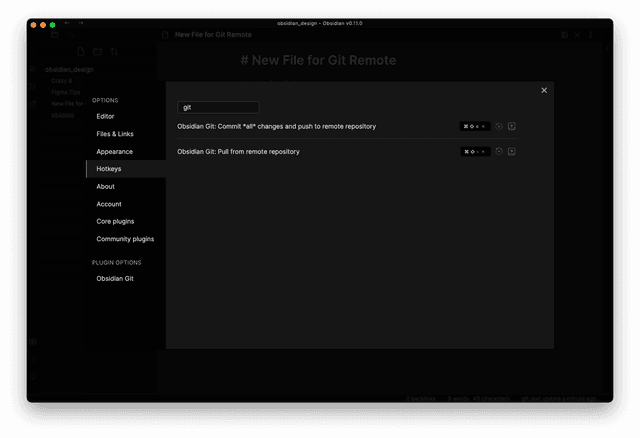The height and width of the screenshot is (438, 640).
Task: Restore default hotkey for Pull from remote repository
Action: (499, 152)
